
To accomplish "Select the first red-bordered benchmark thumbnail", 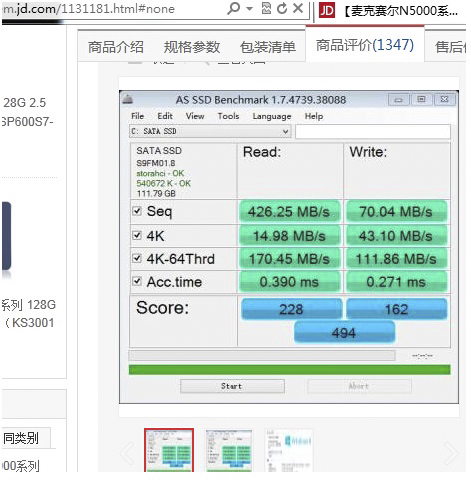I will point(169,450).
